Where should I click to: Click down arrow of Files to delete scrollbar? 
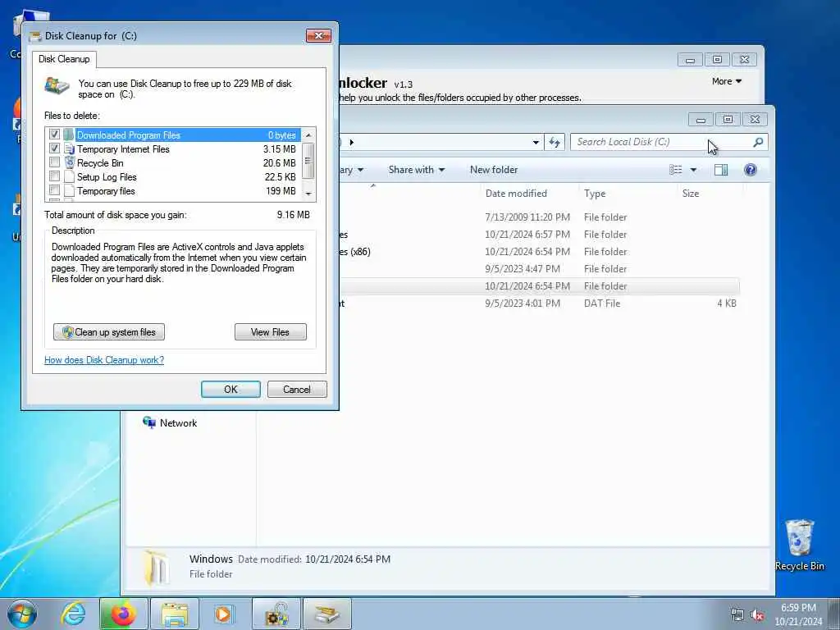pyautogui.click(x=308, y=194)
